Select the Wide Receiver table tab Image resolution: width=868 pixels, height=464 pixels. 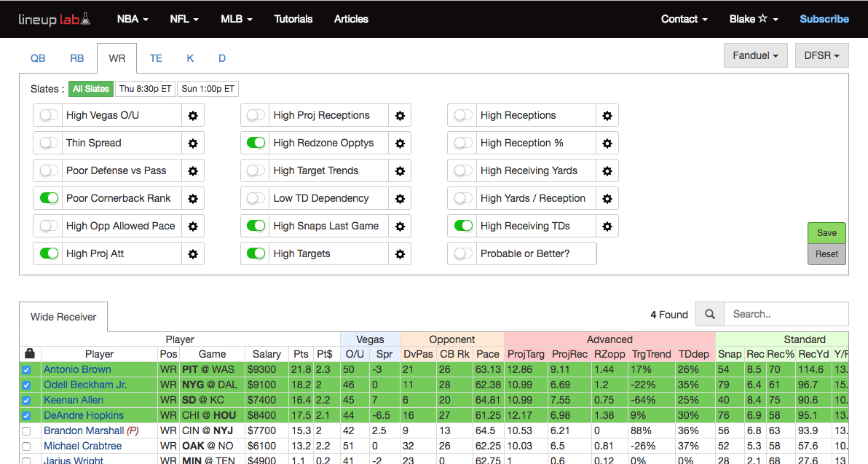pyautogui.click(x=63, y=317)
